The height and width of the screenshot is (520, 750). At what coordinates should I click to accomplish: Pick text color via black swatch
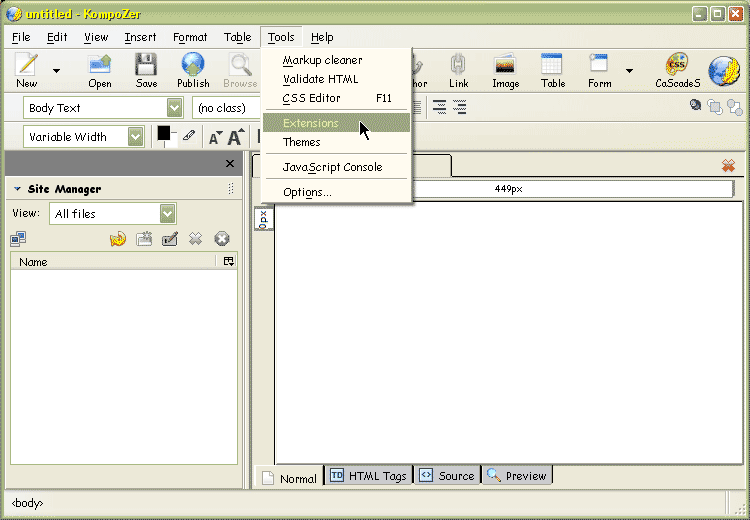tap(164, 134)
